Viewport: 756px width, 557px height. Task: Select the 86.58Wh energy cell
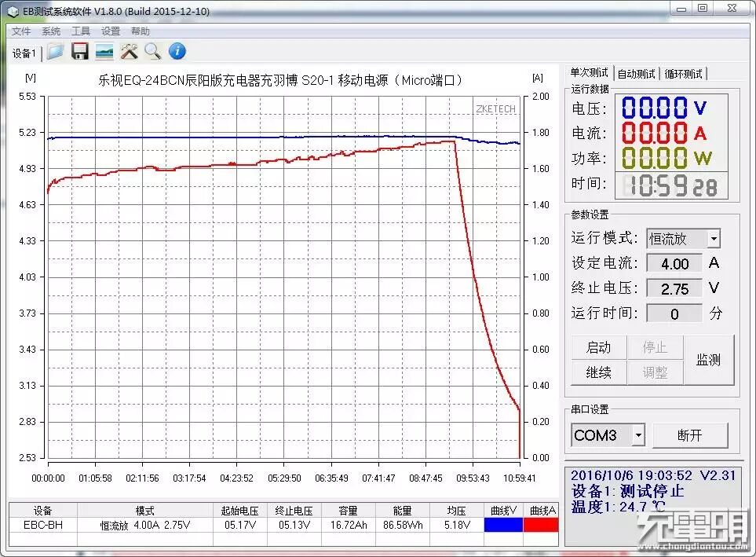coord(403,525)
